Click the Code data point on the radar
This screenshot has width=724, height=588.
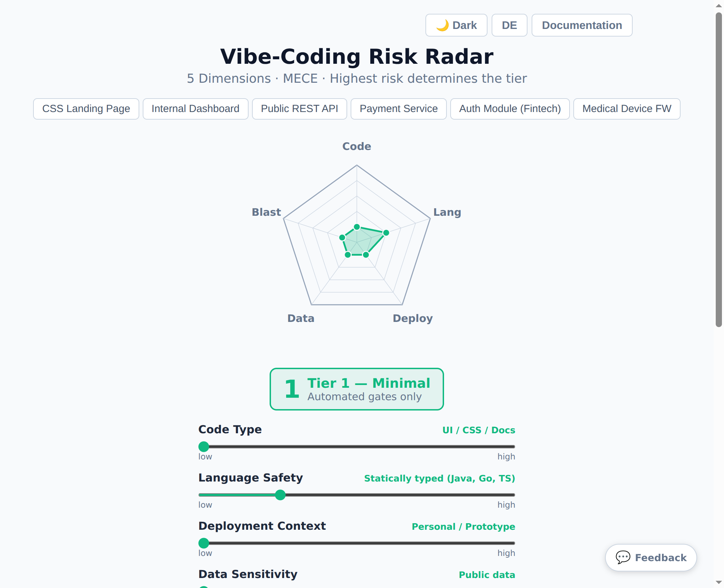click(x=356, y=226)
